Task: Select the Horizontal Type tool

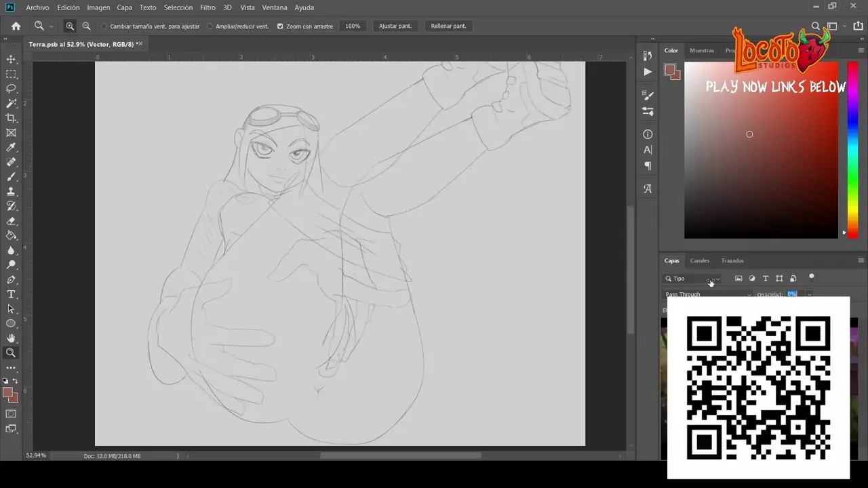Action: coord(11,294)
